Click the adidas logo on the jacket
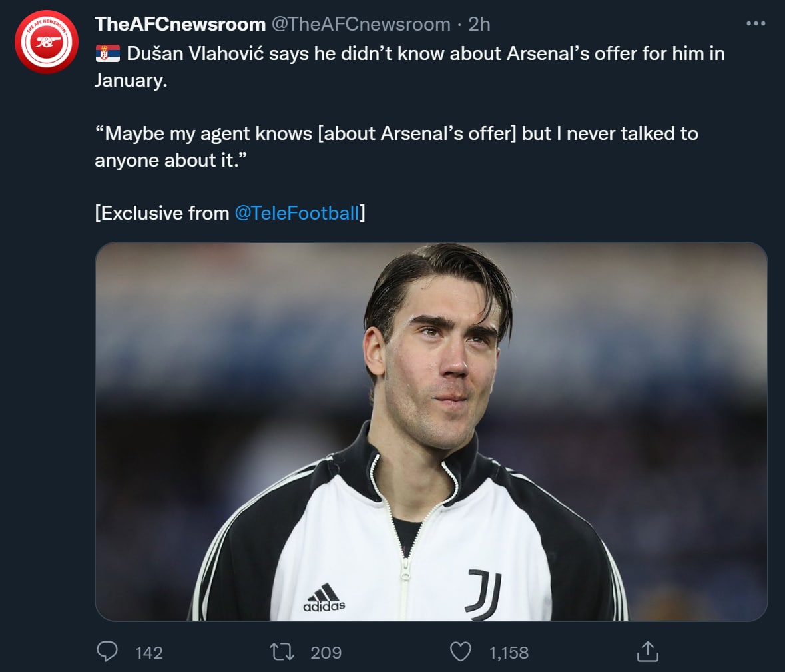785x672 pixels. coord(324,597)
